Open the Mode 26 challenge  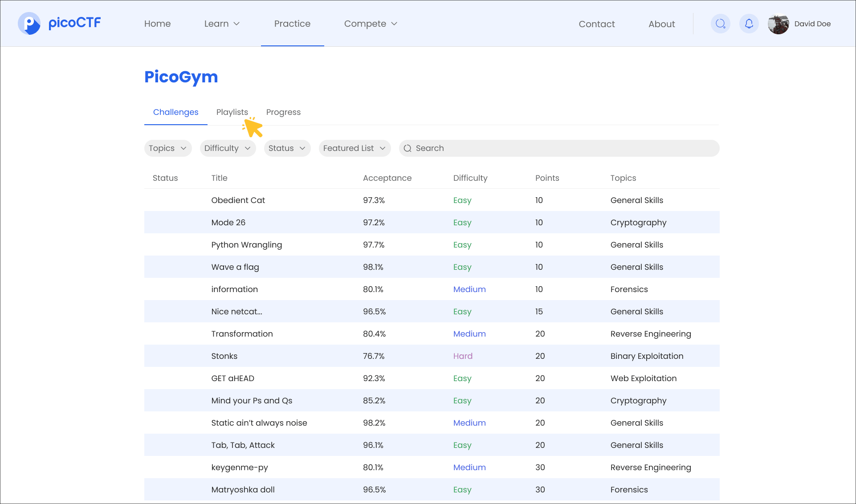click(x=228, y=223)
